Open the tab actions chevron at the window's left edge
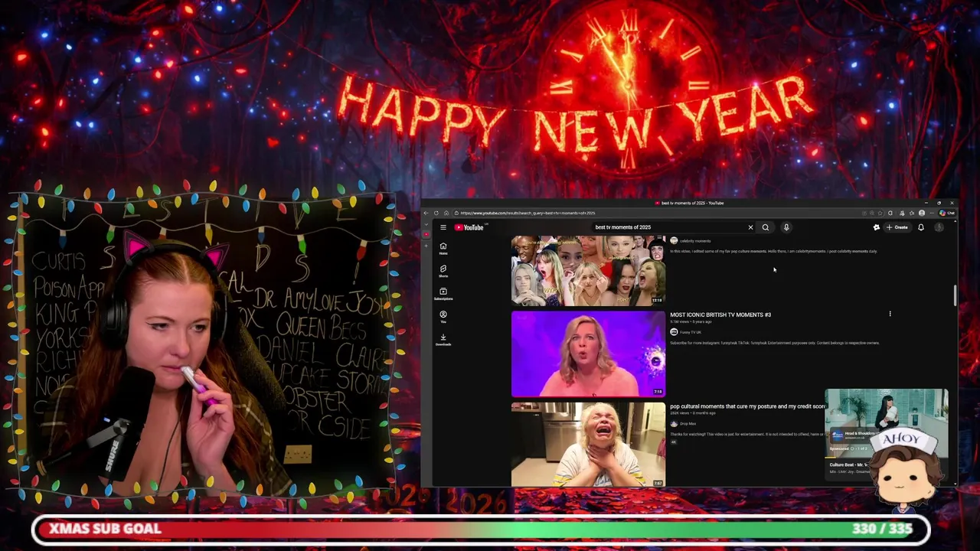 click(x=426, y=225)
